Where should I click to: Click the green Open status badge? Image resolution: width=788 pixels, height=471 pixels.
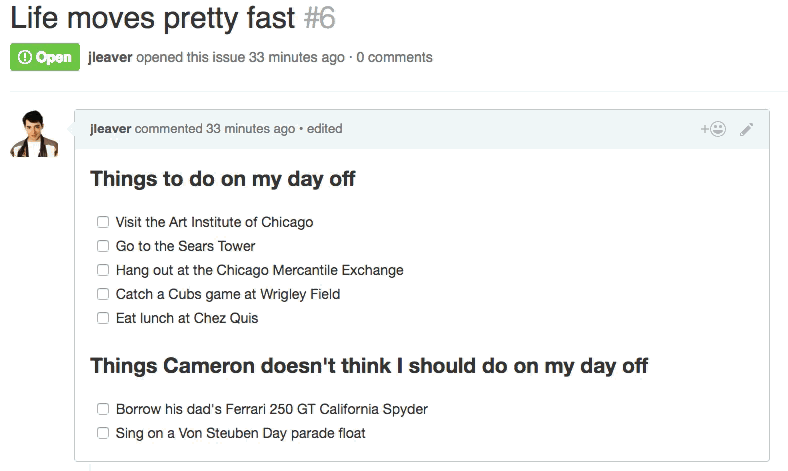45,57
